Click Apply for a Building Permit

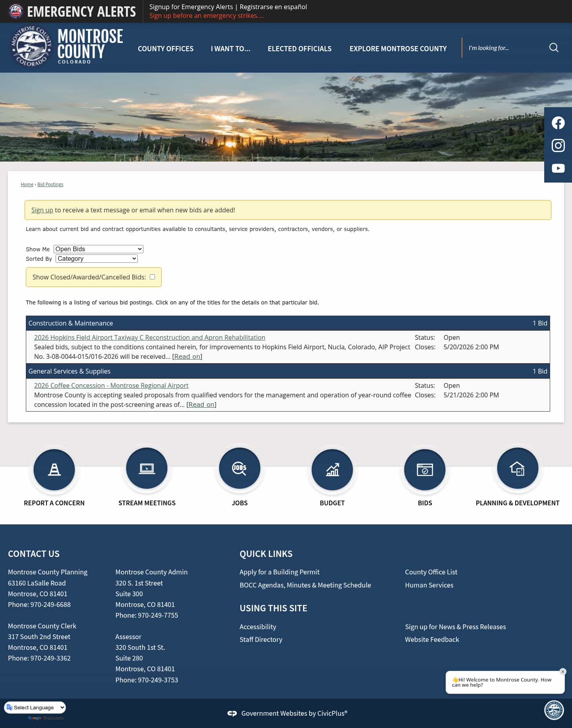pos(279,572)
